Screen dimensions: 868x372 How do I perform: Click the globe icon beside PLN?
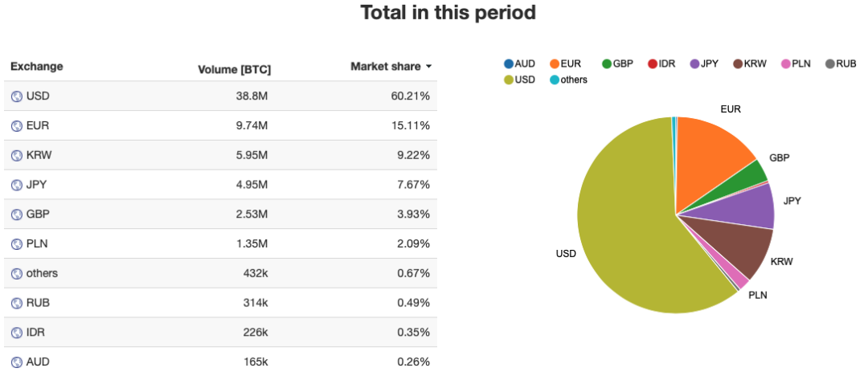tap(16, 243)
